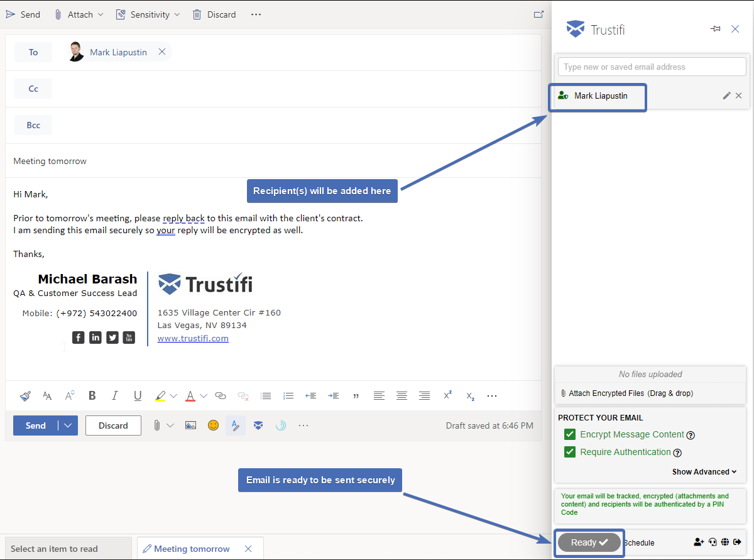Click the Schedule link in Trustifi
This screenshot has width=754, height=560.
tap(639, 542)
